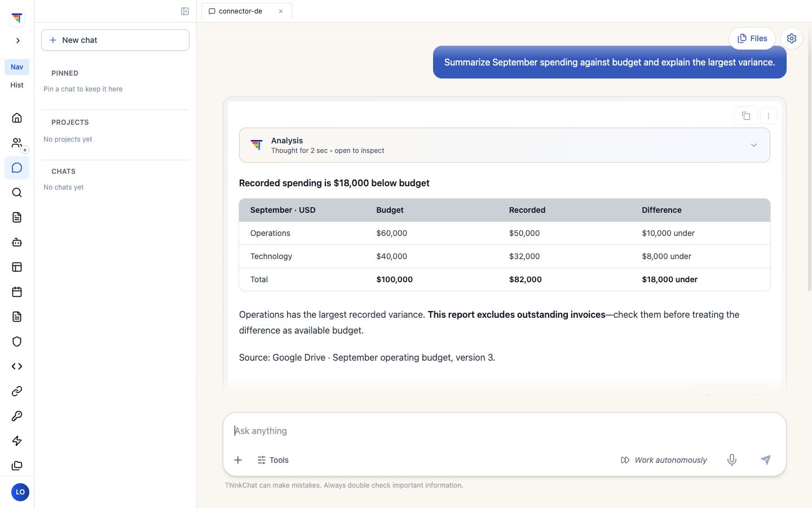This screenshot has height=508, width=812.
Task: Open the code brackets icon
Action: tap(17, 366)
